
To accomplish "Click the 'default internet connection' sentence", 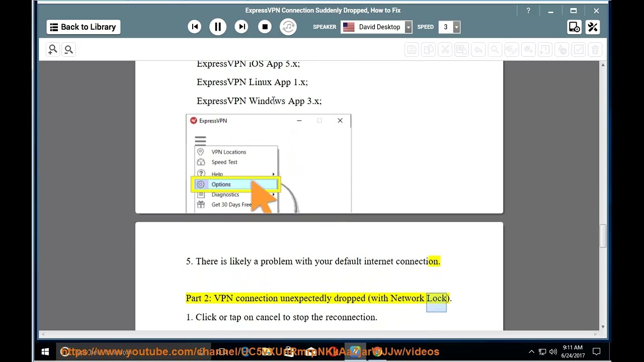I will pos(313,261).
